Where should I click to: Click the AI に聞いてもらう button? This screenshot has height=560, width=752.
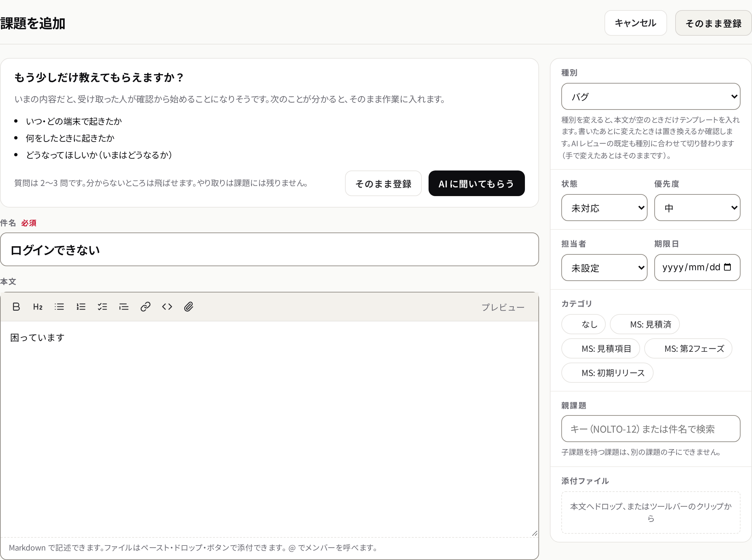[476, 183]
